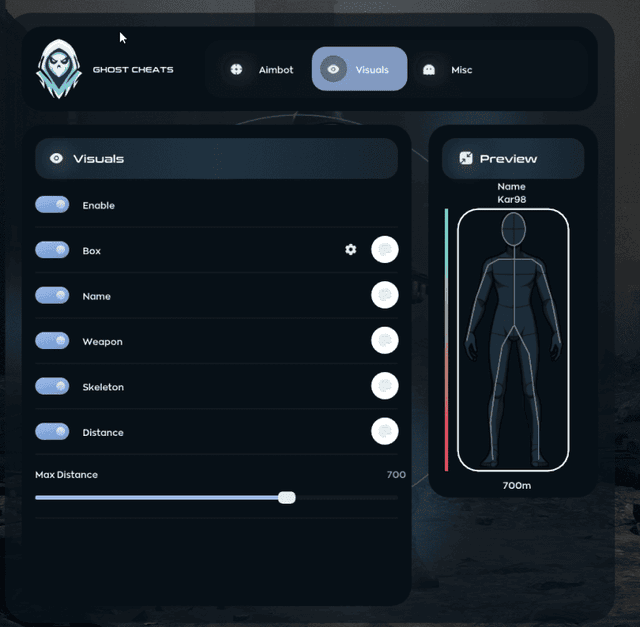Open the Skeleton color swatch
The height and width of the screenshot is (627, 640).
pos(385,386)
